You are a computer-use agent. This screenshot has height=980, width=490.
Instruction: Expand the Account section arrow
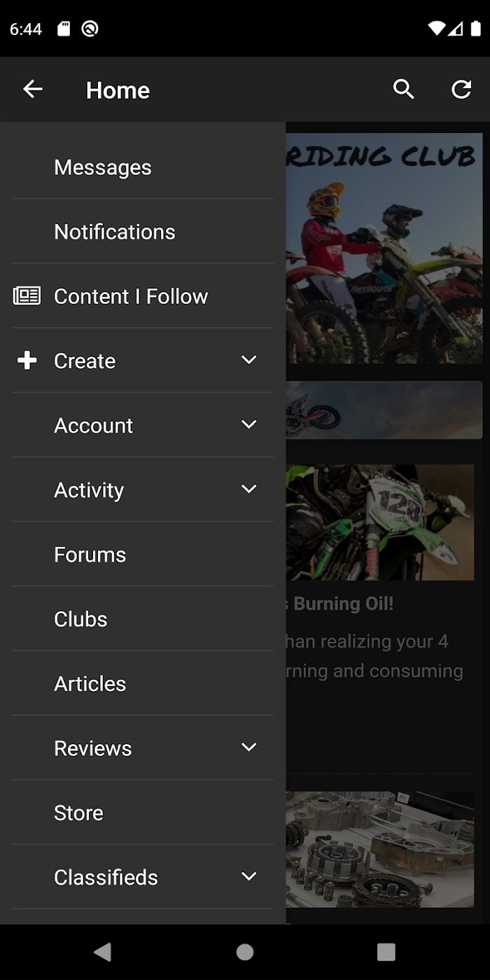[x=249, y=424]
